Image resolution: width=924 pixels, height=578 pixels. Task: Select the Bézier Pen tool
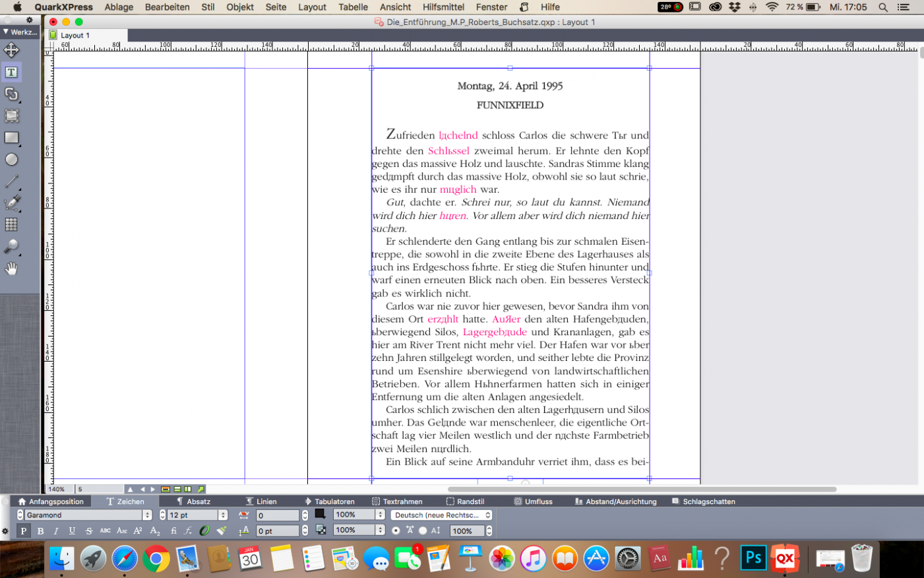click(x=11, y=203)
